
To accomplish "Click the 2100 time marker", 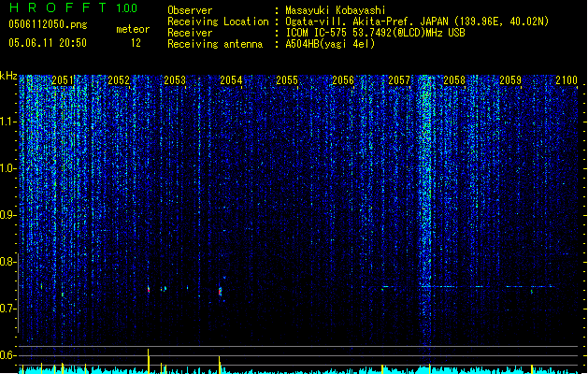I will tap(566, 80).
